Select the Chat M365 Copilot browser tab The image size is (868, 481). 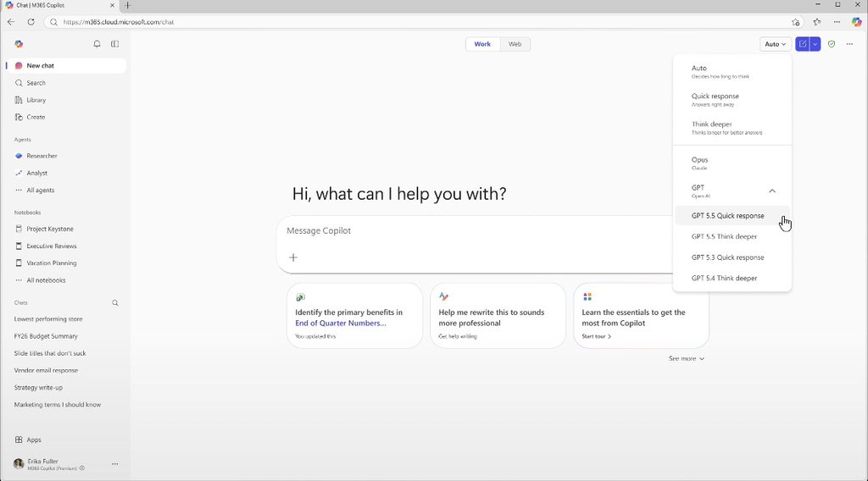(60, 6)
